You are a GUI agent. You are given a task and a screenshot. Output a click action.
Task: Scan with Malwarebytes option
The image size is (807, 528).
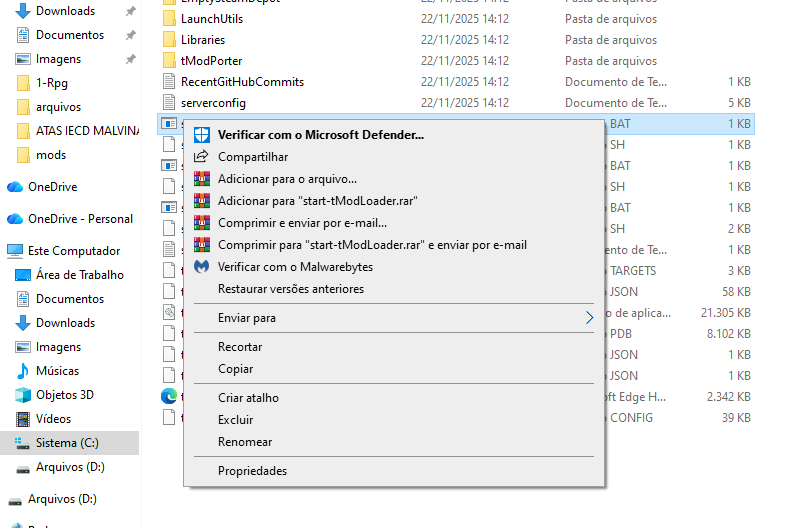coord(394,267)
